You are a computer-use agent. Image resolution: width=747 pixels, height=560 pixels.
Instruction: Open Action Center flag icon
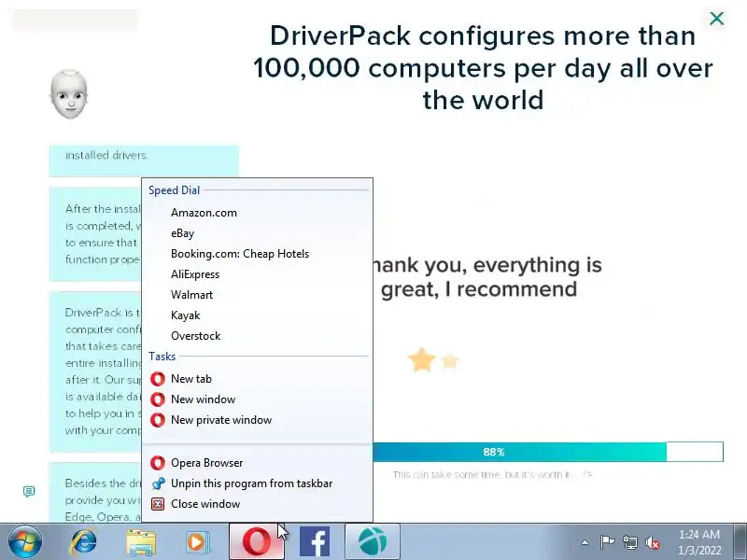(x=607, y=542)
